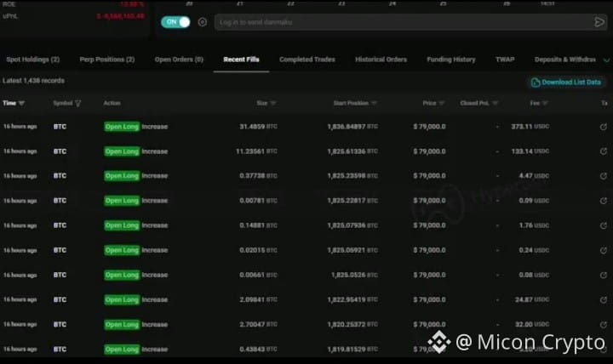613x364 pixels.
Task: Open the Open Orders (0) tab
Action: 179,60
